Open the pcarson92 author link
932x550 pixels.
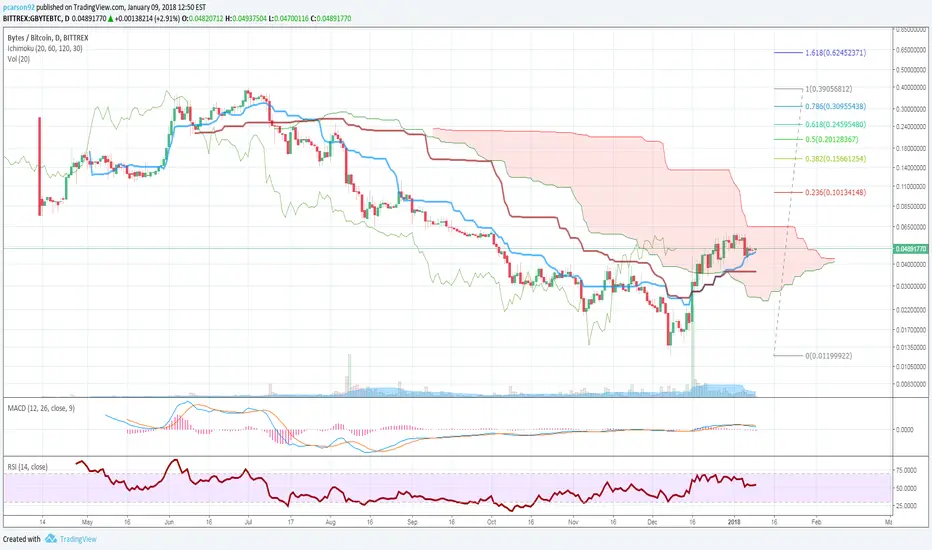click(19, 8)
